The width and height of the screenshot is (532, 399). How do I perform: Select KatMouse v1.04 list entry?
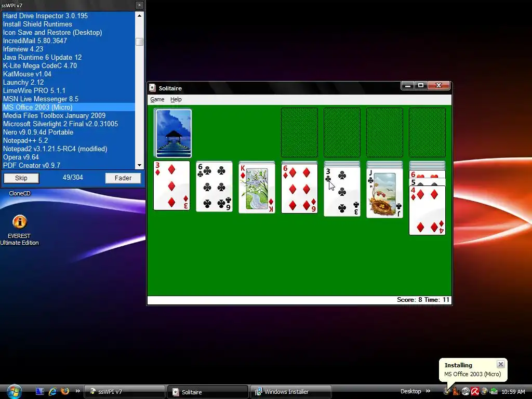tap(69, 74)
